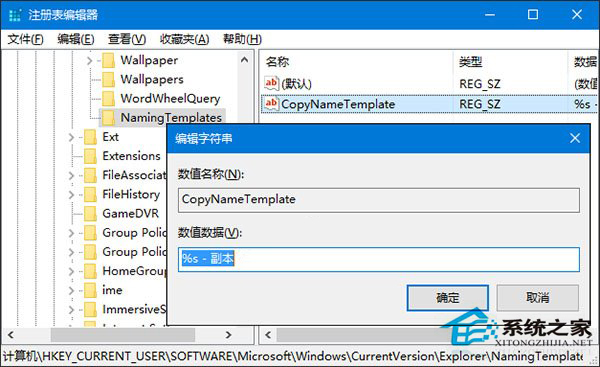600x367 pixels.
Task: Confirm with the 确定 button
Action: click(447, 298)
